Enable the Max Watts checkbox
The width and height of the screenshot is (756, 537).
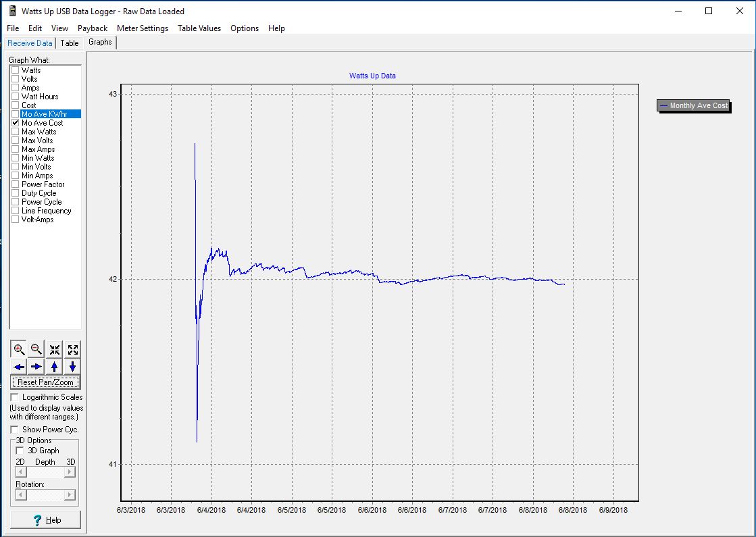[x=16, y=132]
